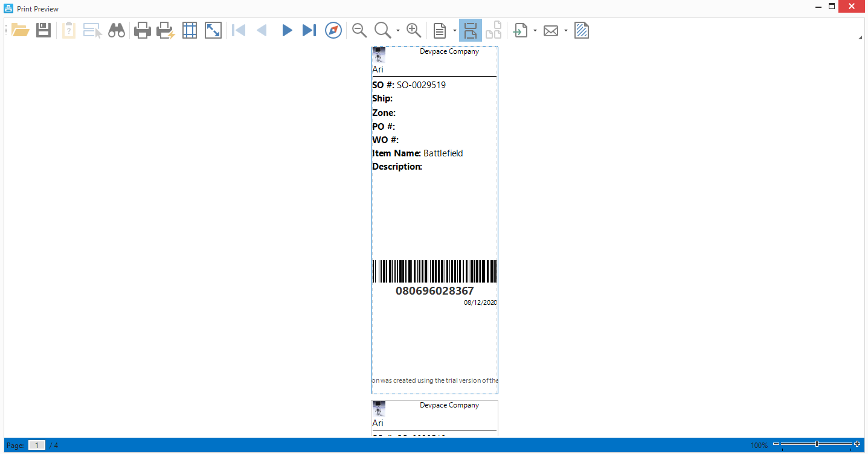This screenshot has height=454, width=868.
Task: Open the Watermark settings icon
Action: pyautogui.click(x=582, y=30)
